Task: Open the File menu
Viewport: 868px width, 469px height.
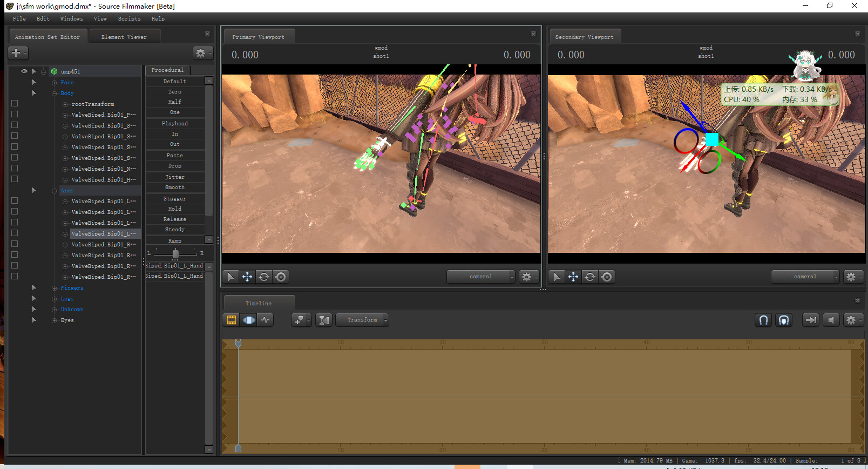Action: tap(19, 18)
